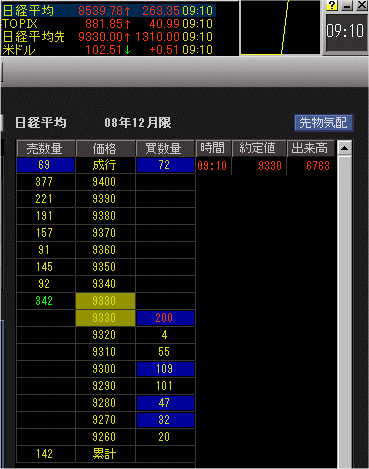Click price 9260 cell
This screenshot has height=469, width=369.
pos(105,437)
